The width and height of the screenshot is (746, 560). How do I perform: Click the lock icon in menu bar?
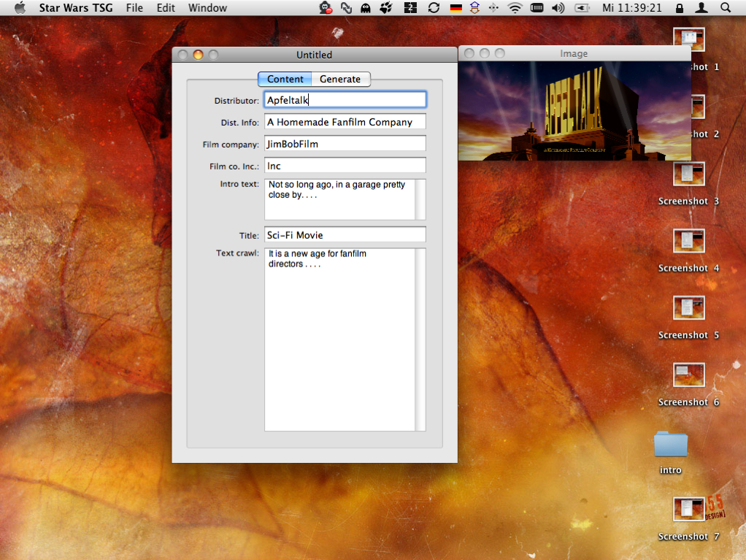pos(680,8)
